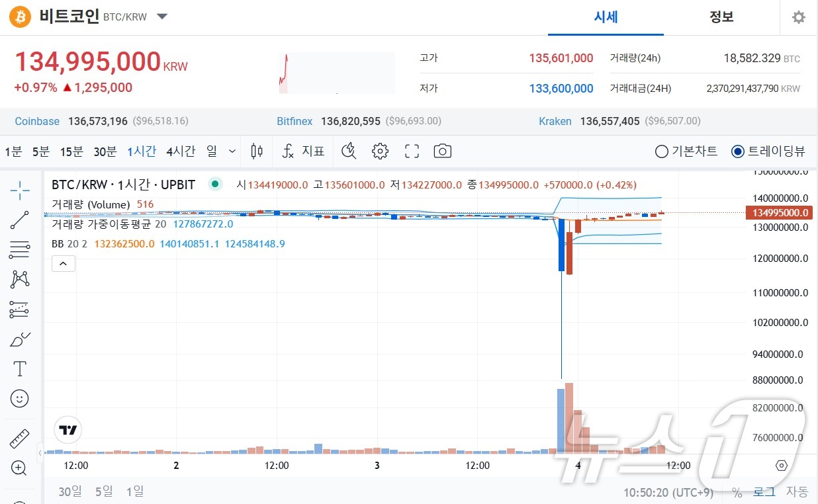Viewport: 818px width, 504px height.
Task: Switch to the 정보 tab
Action: pos(721,17)
